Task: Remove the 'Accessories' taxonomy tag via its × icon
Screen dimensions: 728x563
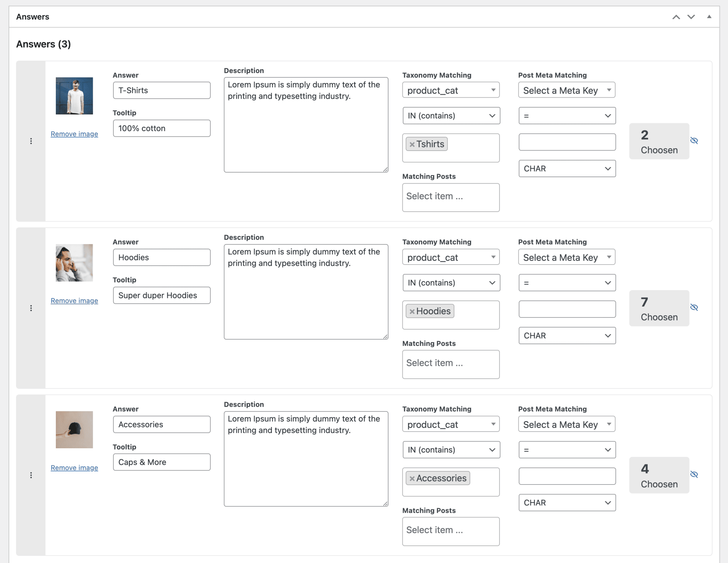Action: [412, 478]
